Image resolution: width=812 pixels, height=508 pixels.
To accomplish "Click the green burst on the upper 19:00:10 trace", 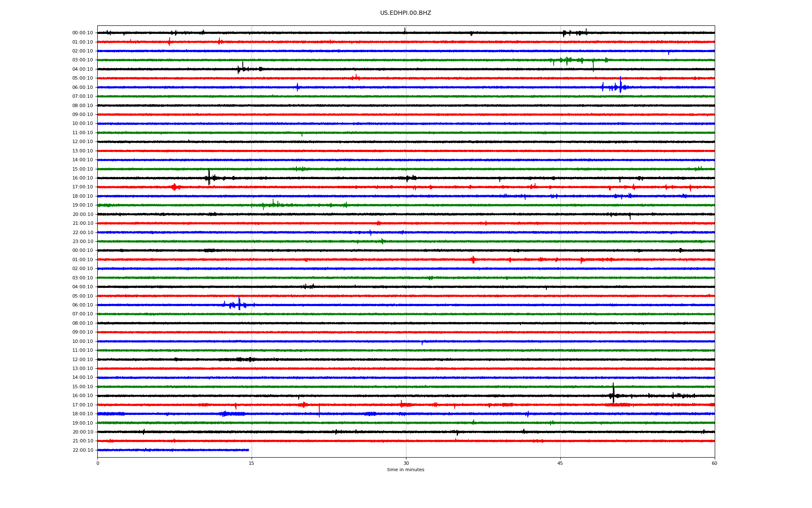I will [273, 204].
